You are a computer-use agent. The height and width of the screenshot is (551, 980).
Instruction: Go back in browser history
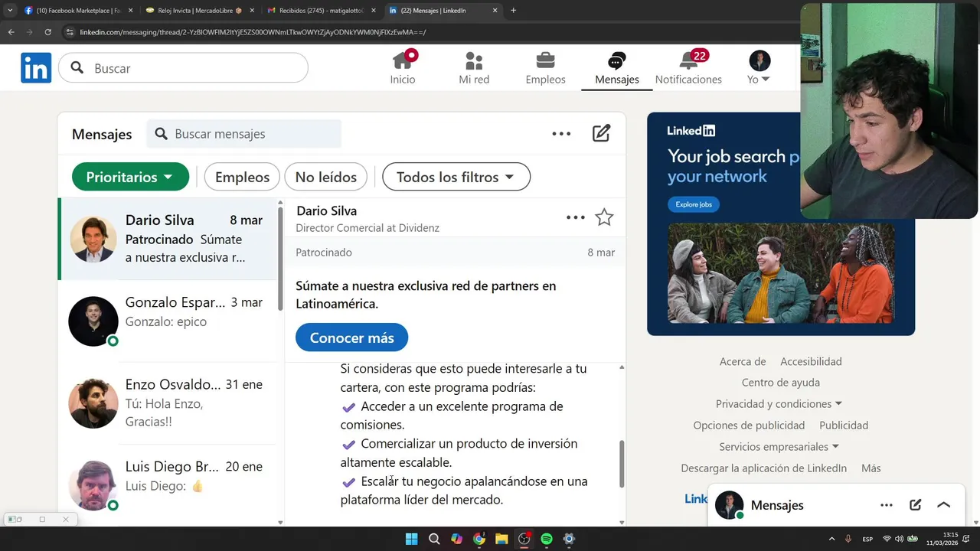pos(11,32)
